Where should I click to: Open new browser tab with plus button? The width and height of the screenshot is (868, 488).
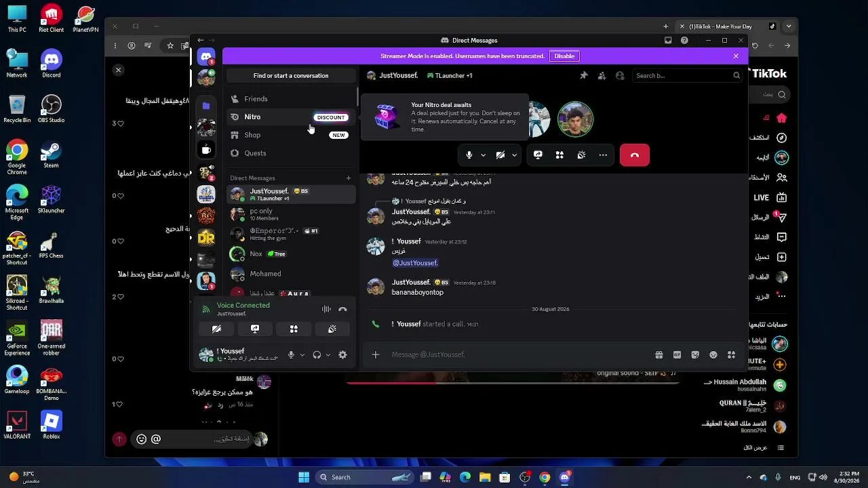click(666, 26)
